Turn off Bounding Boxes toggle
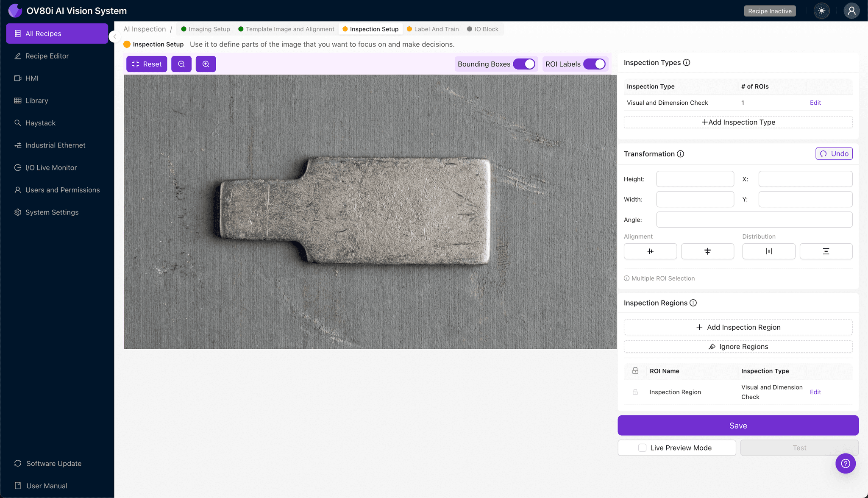 click(x=524, y=64)
